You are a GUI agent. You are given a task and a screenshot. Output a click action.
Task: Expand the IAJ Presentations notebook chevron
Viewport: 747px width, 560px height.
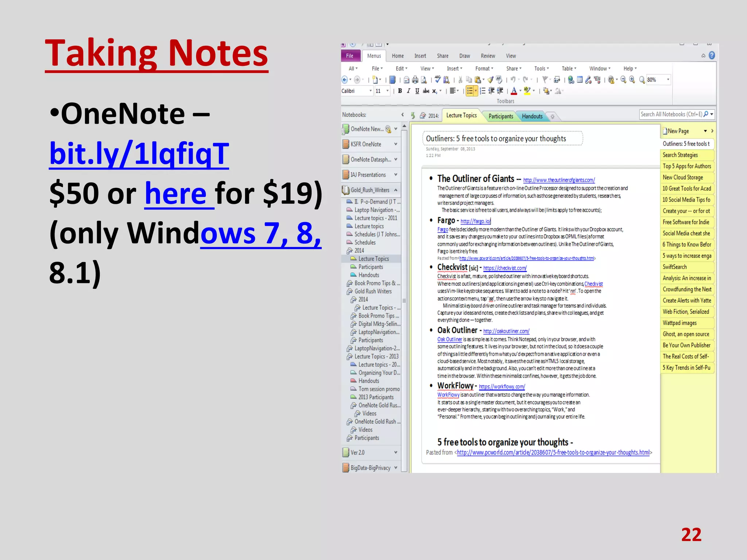pos(396,175)
